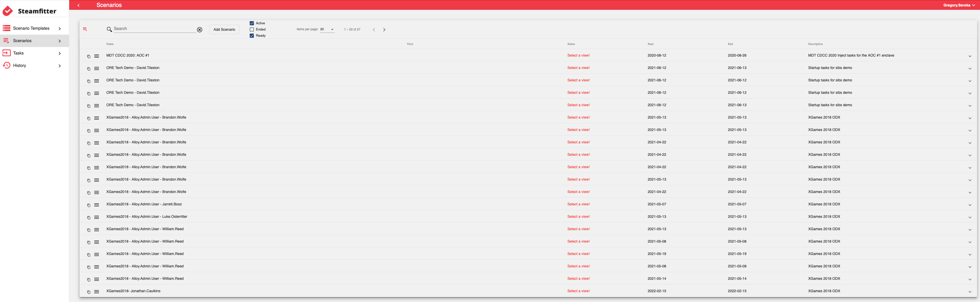The image size is (980, 302).
Task: Click the copy icon for MDT CDCC 2020 row
Action: point(89,56)
